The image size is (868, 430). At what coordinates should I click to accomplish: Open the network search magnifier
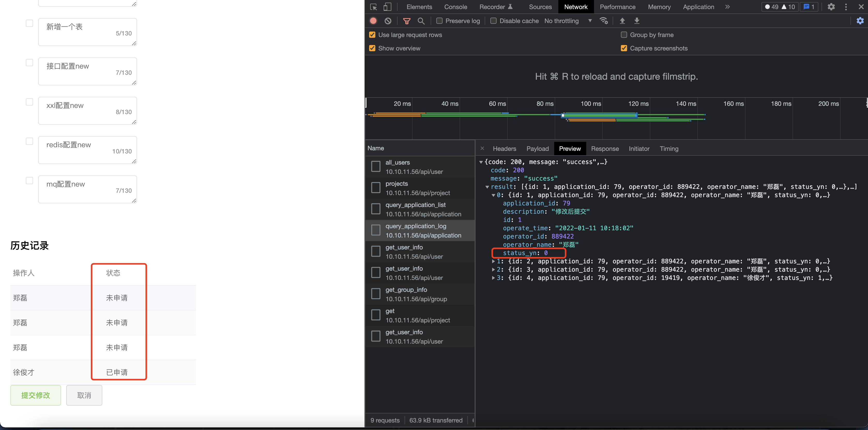(x=421, y=21)
